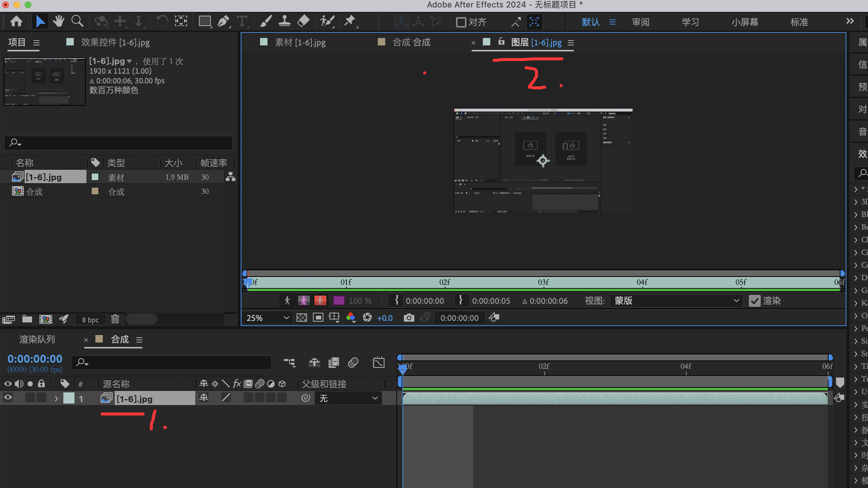868x488 pixels.
Task: Switch to the 合成 合成 viewer tab
Action: pyautogui.click(x=411, y=42)
